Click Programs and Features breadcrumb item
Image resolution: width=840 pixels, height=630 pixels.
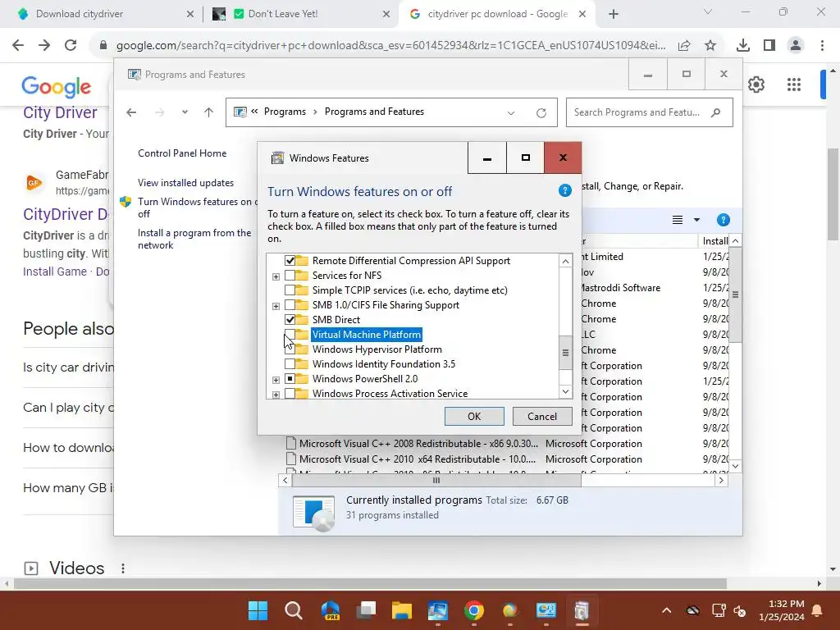(374, 112)
